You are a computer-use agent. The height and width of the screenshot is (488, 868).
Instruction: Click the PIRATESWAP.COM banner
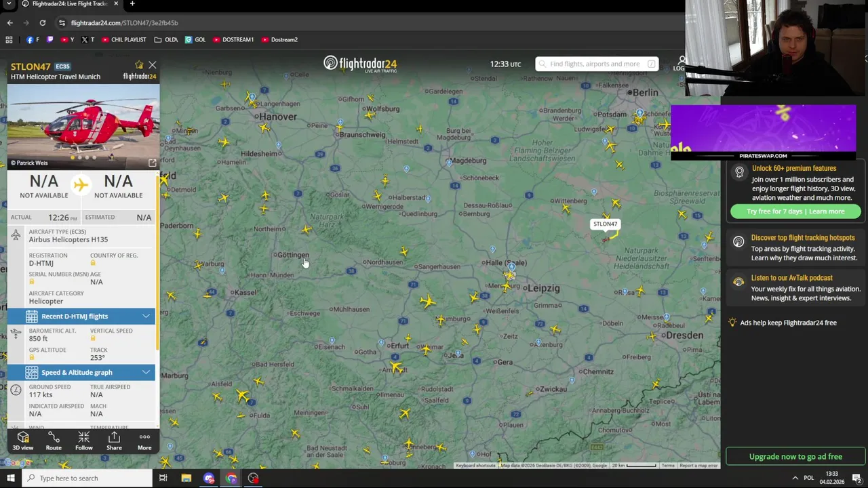[763, 132]
